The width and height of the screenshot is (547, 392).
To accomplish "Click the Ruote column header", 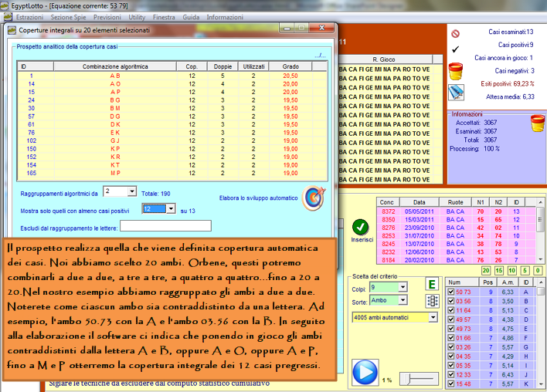I will [x=455, y=202].
